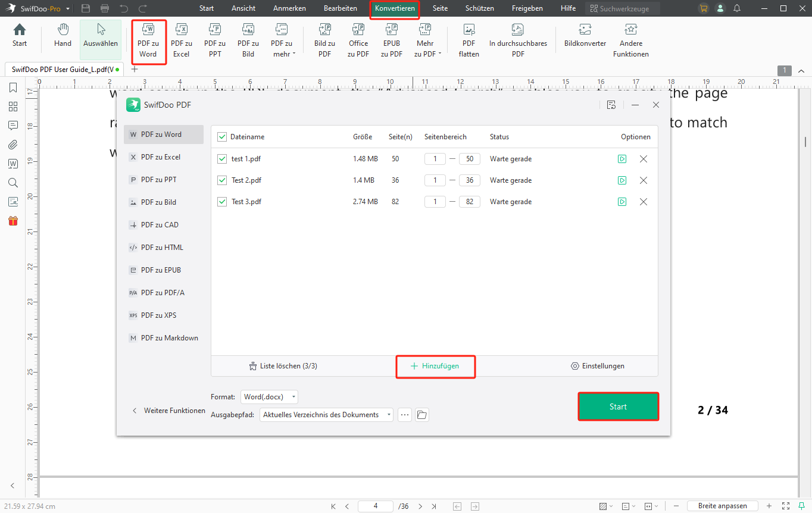Viewport: 812px width, 513px height.
Task: Open the attachments paperclip panel
Action: (x=13, y=145)
